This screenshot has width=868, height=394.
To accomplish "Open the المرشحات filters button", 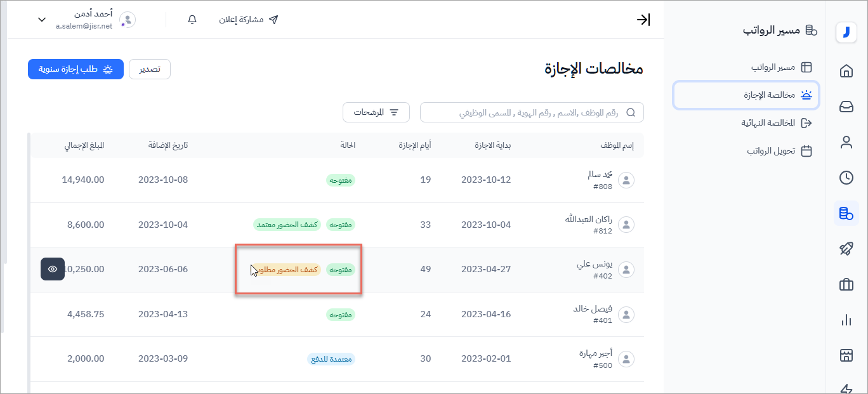I will coord(376,112).
